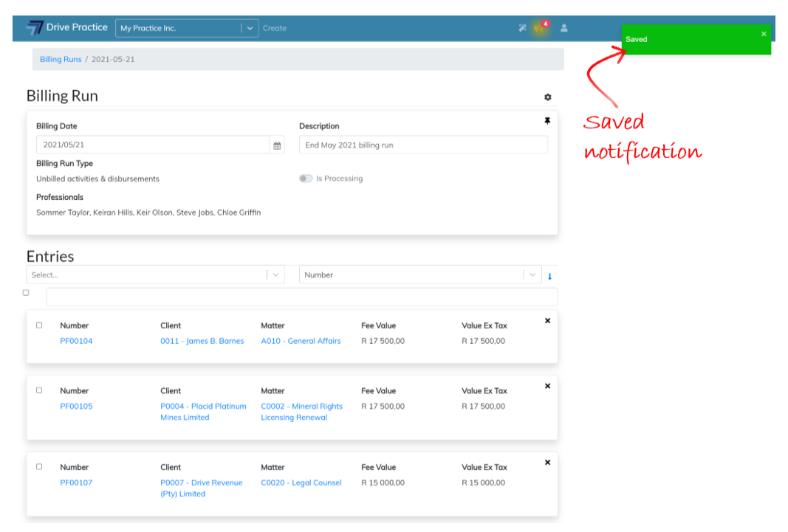Image resolution: width=788 pixels, height=532 pixels.
Task: Check the select-all entries checkbox
Action: (x=26, y=293)
